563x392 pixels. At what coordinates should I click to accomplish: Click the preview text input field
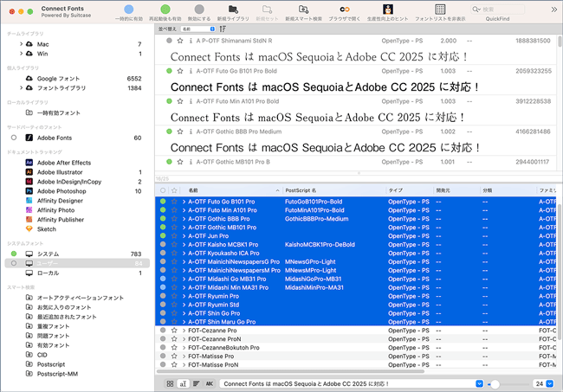[x=347, y=383]
